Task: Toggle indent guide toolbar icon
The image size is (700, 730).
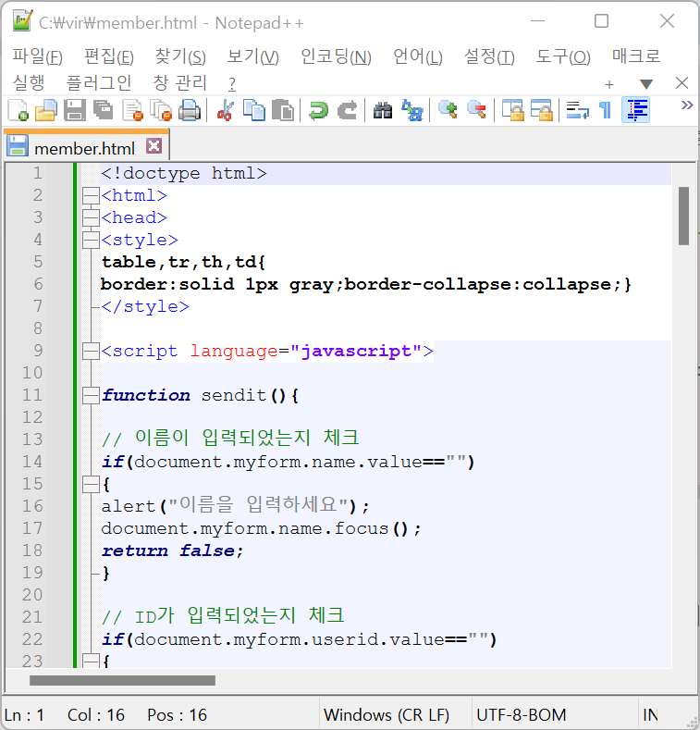Action: click(x=636, y=111)
